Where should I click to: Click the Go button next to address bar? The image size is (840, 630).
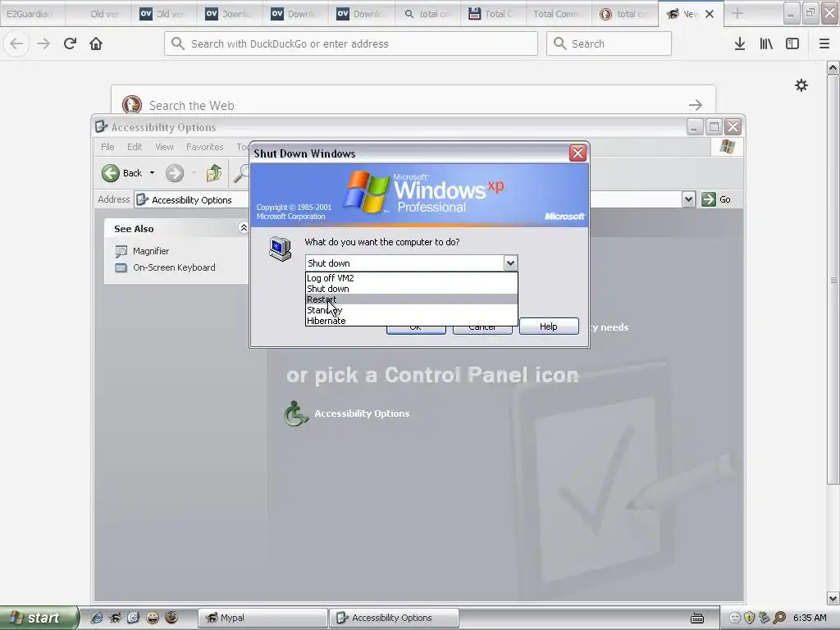pos(716,199)
